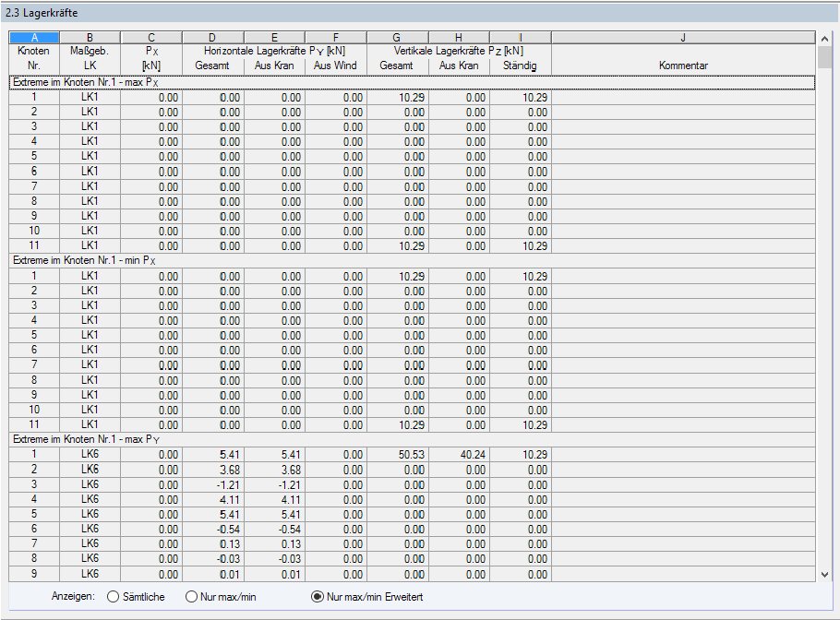Click the 0.01 Aus Kran cell in node 9

tap(275, 574)
